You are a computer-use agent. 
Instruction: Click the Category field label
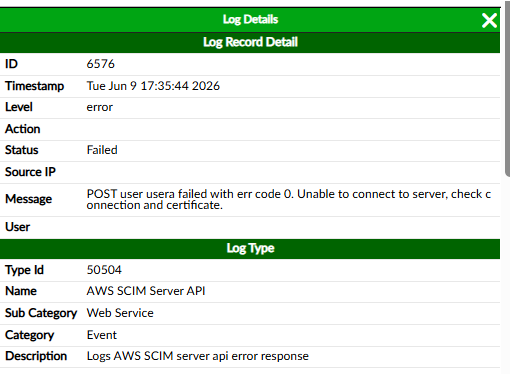click(30, 335)
